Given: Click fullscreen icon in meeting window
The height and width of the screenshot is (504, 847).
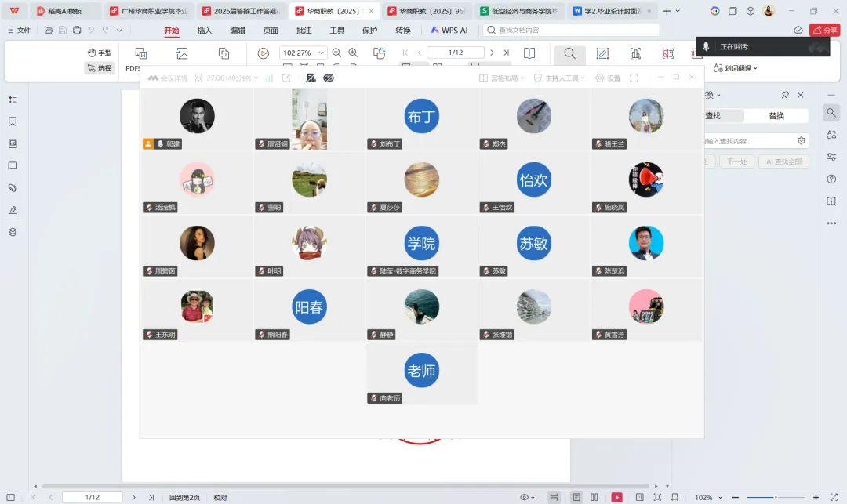Looking at the screenshot, I should (634, 78).
